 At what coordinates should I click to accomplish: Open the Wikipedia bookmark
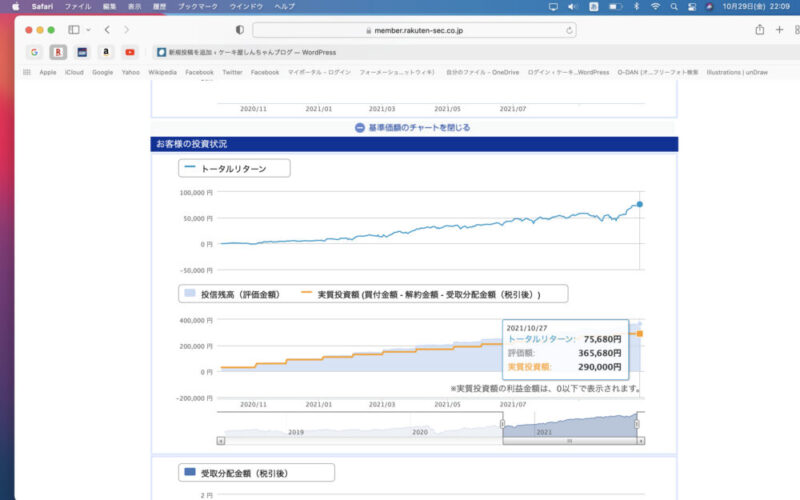point(162,72)
